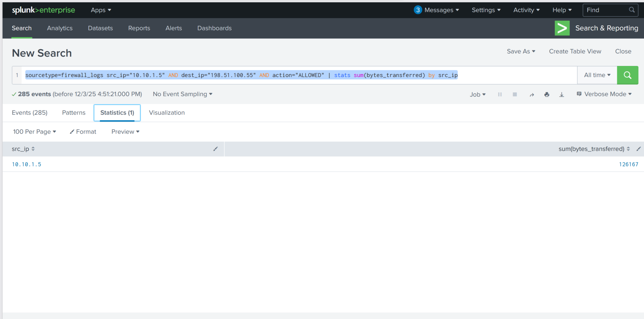Switch to Events (285) tab
Image resolution: width=644 pixels, height=319 pixels.
point(30,113)
